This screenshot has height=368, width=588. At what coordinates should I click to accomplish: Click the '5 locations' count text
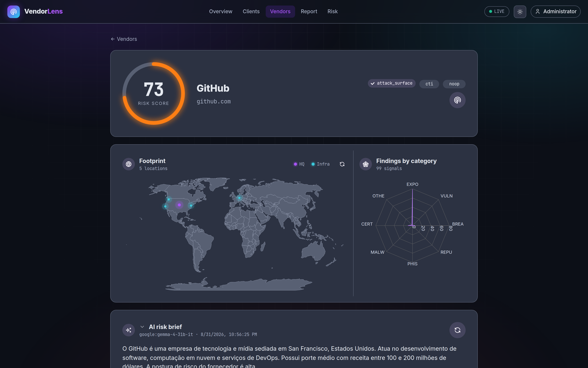click(x=153, y=169)
